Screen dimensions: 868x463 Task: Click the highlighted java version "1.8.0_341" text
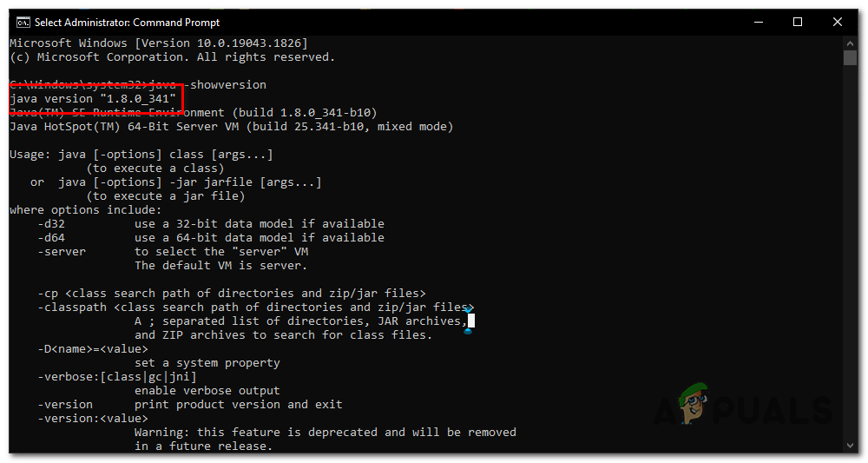pyautogui.click(x=93, y=99)
